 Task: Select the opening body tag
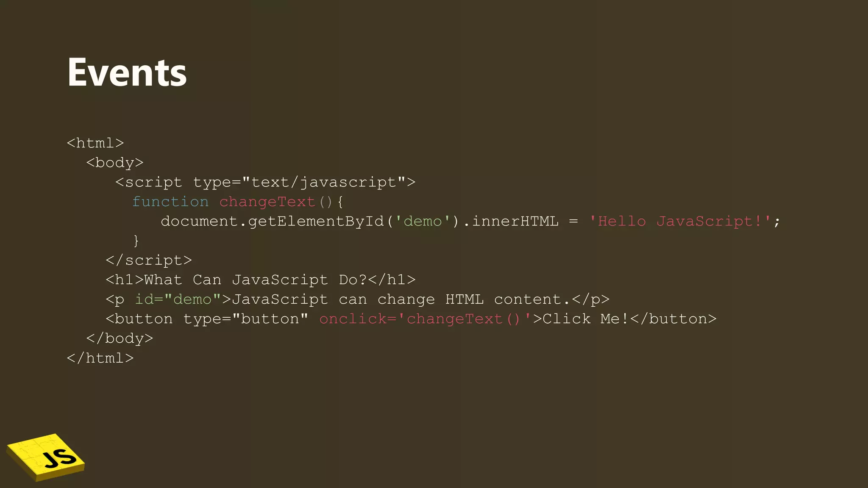[x=115, y=163]
